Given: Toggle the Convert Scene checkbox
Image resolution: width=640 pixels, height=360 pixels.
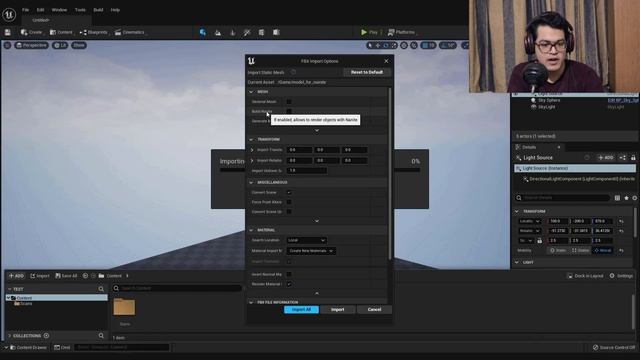Looking at the screenshot, I should 289,192.
